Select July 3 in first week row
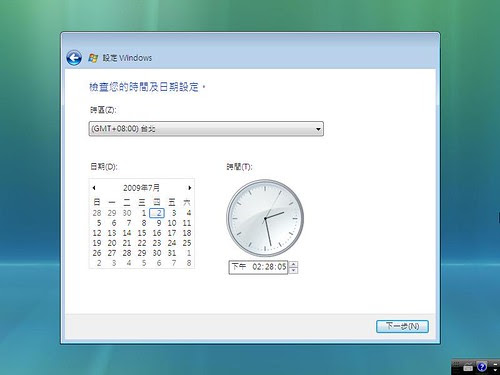 tap(173, 213)
